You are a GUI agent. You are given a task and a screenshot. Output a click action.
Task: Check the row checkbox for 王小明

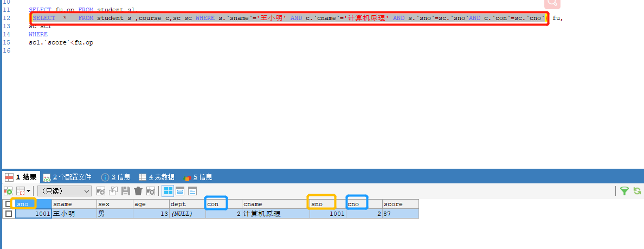[x=8, y=214]
